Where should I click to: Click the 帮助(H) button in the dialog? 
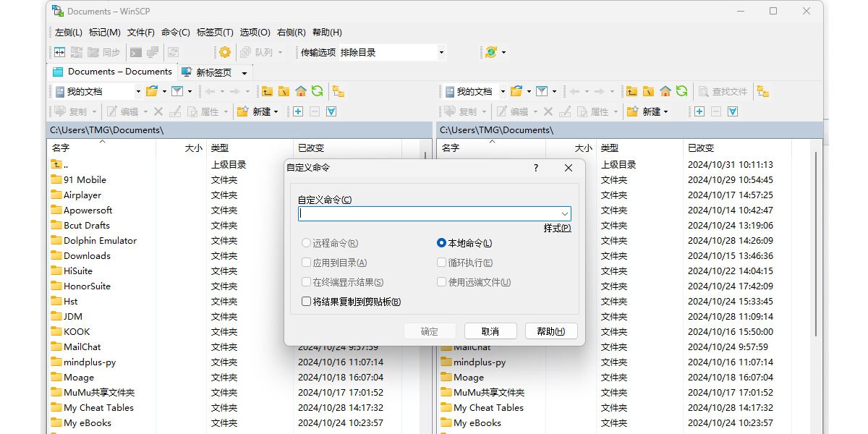[551, 331]
